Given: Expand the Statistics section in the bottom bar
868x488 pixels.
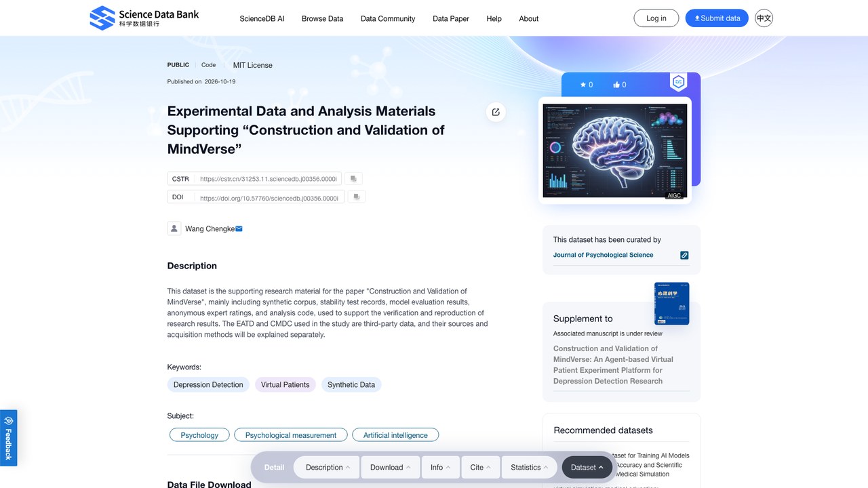Looking at the screenshot, I should 530,468.
